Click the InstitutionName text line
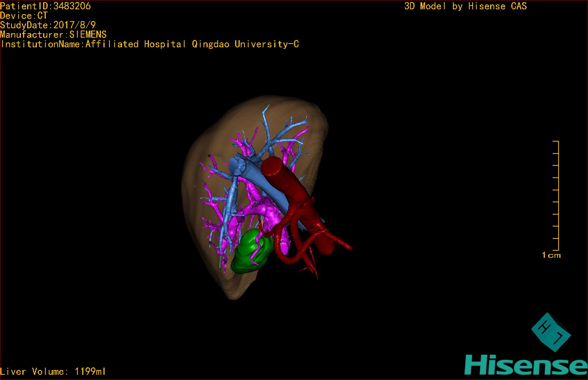 pyautogui.click(x=150, y=44)
